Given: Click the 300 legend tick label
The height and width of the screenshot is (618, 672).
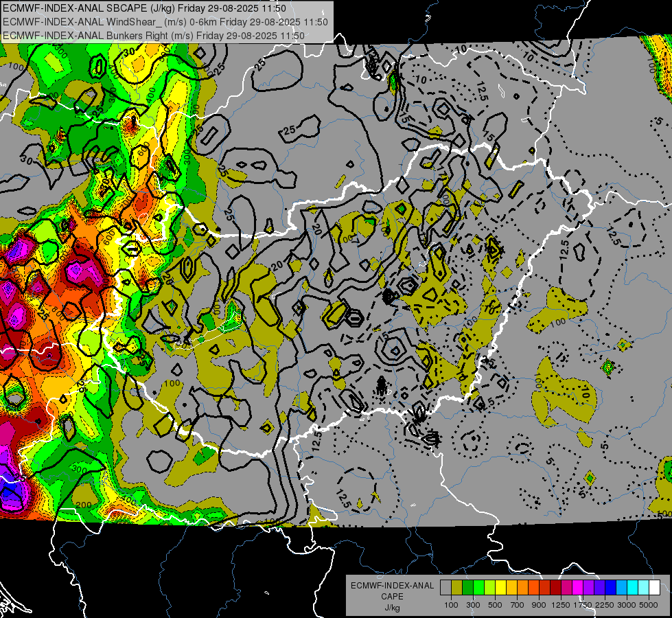Looking at the screenshot, I should [473, 605].
